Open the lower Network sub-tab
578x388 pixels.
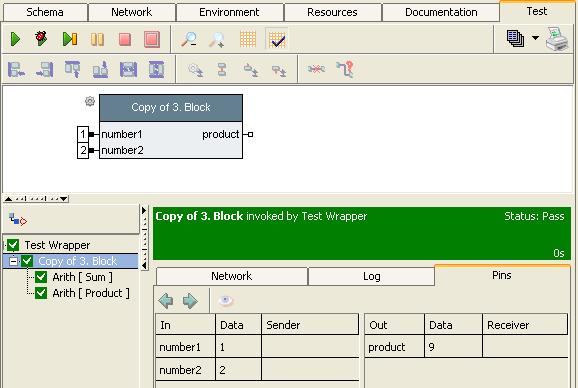231,276
